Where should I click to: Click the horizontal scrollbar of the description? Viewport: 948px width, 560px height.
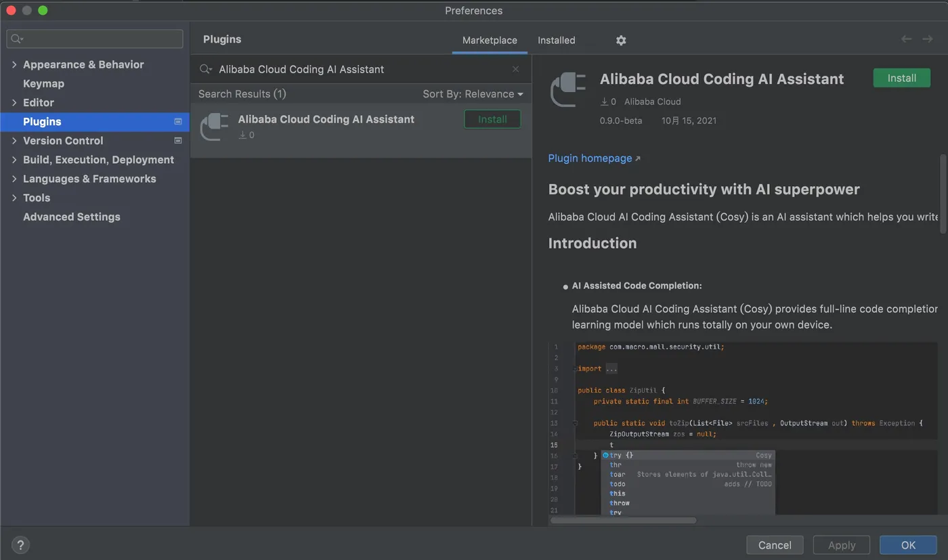(x=623, y=521)
